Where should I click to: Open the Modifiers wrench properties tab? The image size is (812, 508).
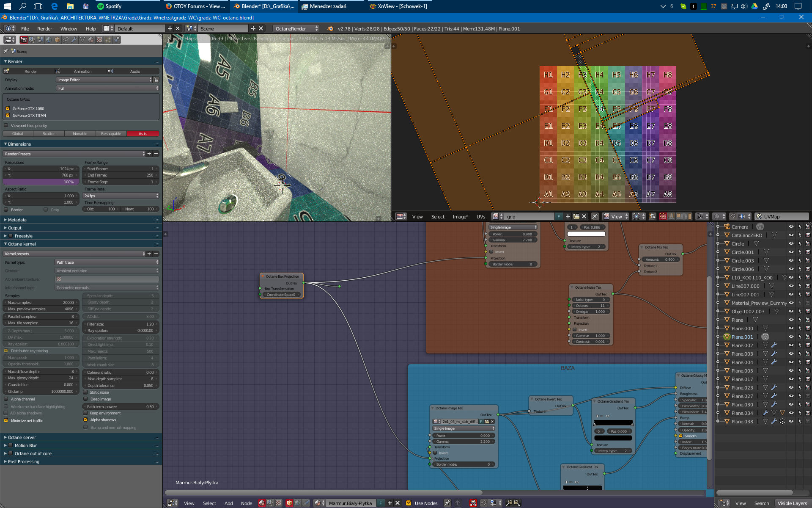[x=74, y=40]
